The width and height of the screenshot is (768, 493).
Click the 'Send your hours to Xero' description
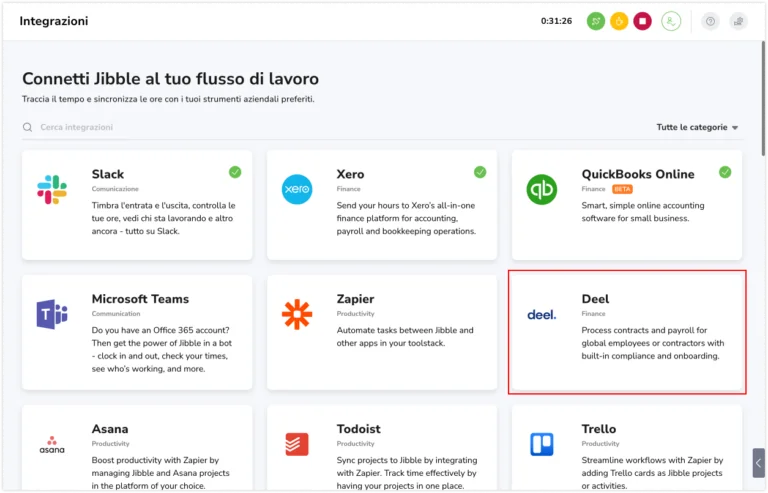tap(406, 218)
